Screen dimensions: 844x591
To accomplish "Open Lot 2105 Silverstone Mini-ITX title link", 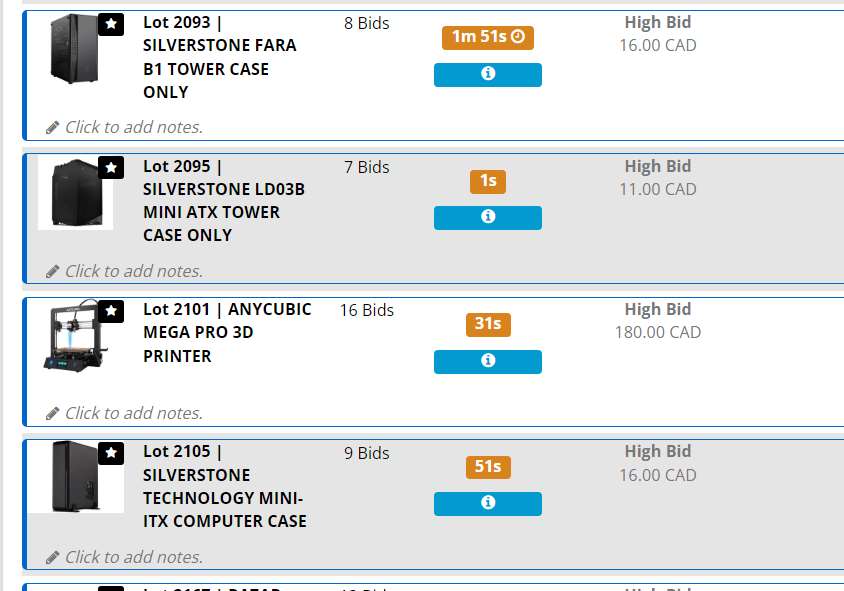I will 224,486.
